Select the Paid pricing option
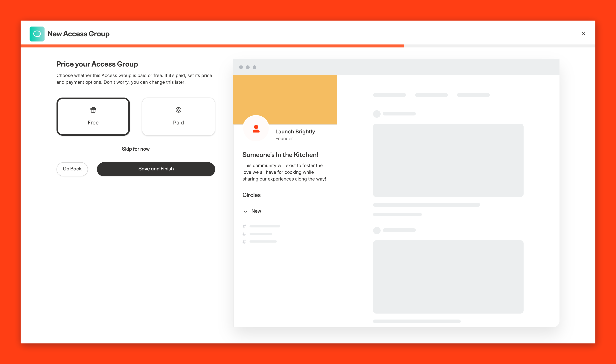 click(x=178, y=117)
